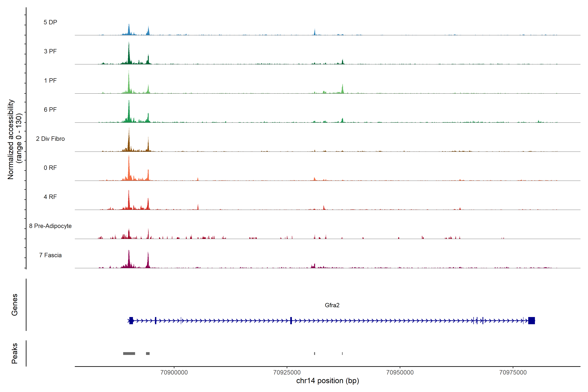The height and width of the screenshot is (392, 588).
Task: Select the 7 Fascia track label
Action: 50,255
